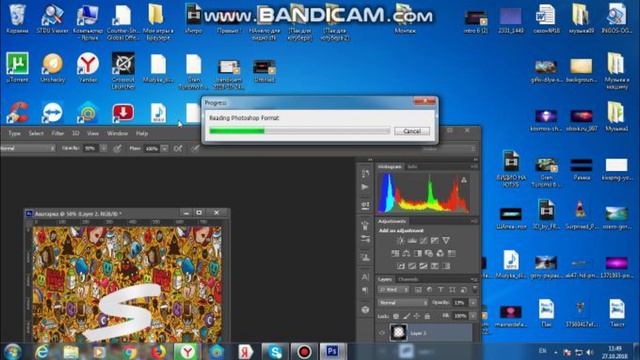Add a Vibrance adjustment
The width and height of the screenshot is (640, 360).
(x=446, y=240)
